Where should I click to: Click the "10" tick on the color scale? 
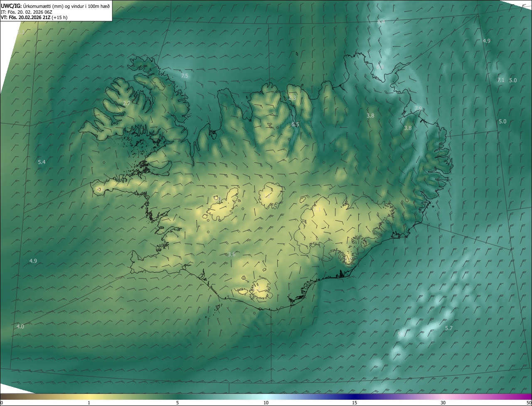point(266,403)
